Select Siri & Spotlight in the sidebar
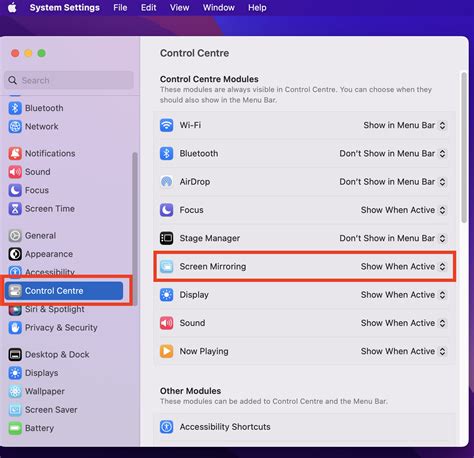 (x=55, y=309)
